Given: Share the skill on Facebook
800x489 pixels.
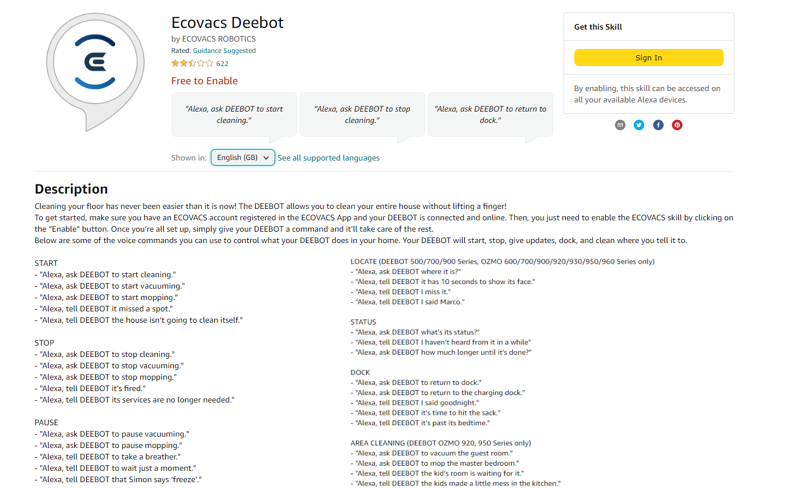Looking at the screenshot, I should click(x=658, y=125).
